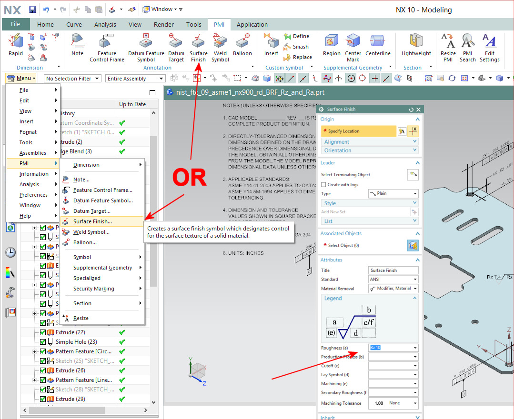Open the Application ribbon tab
514x420 pixels.
coord(252,25)
